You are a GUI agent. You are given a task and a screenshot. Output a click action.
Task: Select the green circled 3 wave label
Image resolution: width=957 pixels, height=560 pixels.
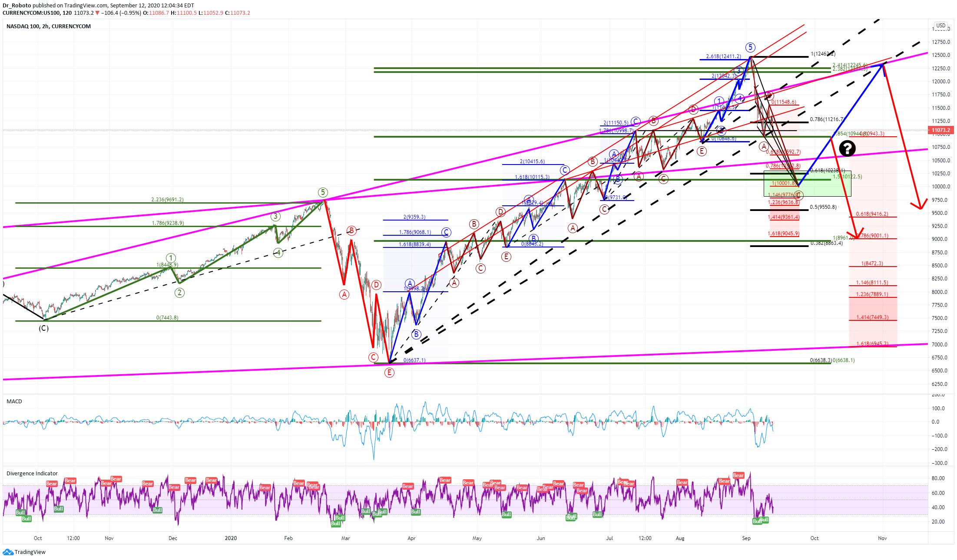275,216
